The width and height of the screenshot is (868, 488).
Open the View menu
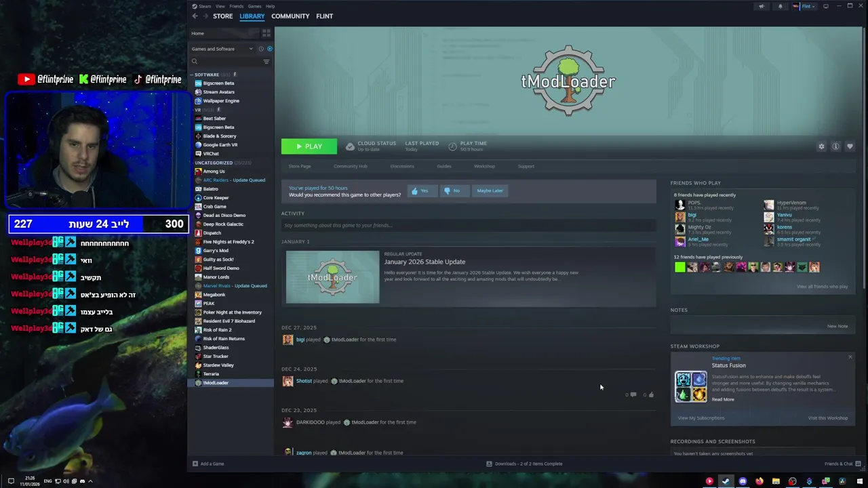tap(220, 6)
